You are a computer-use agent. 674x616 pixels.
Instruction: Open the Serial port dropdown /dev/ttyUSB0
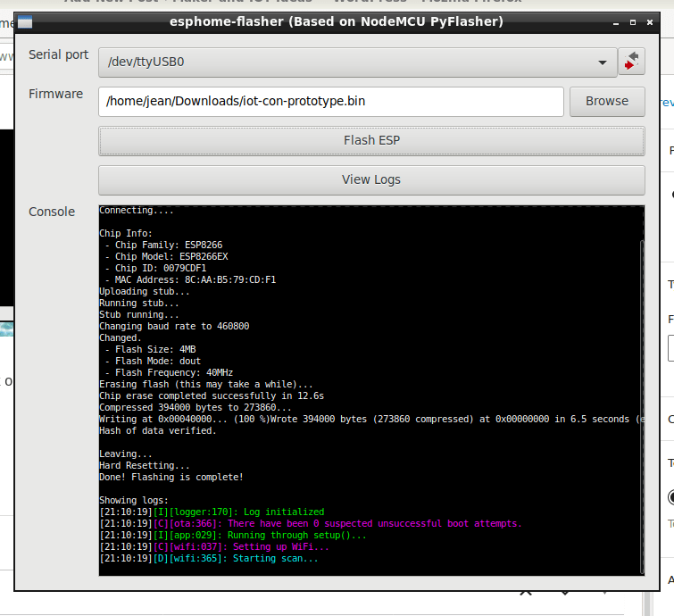coord(358,62)
